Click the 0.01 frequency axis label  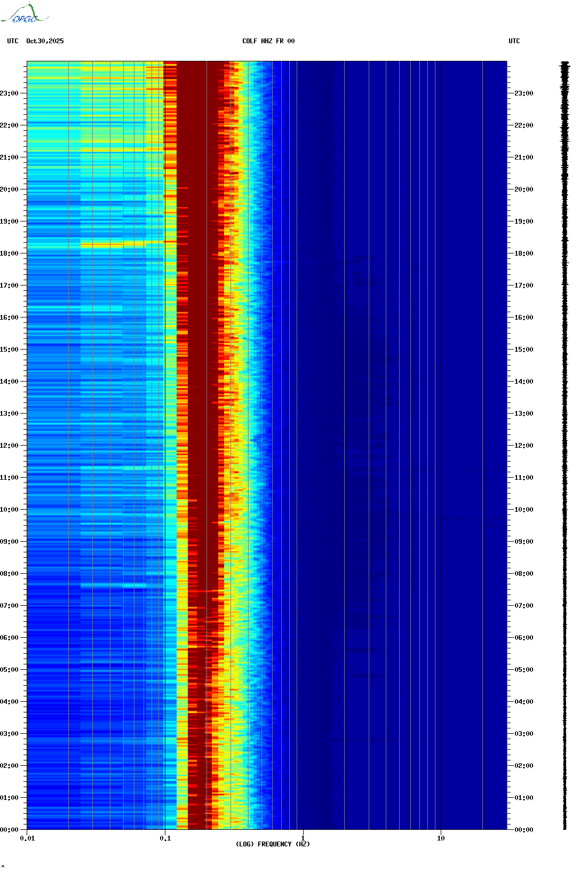tap(27, 838)
